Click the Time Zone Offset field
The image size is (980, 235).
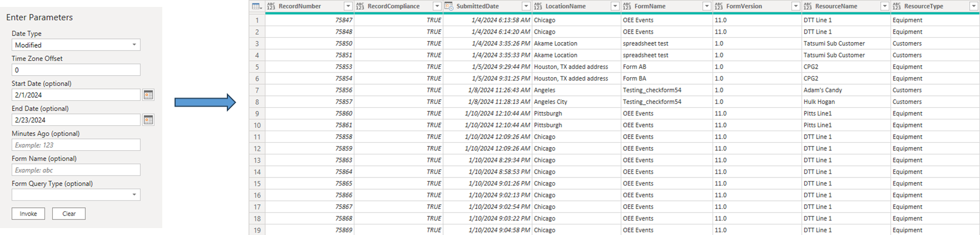(76, 70)
